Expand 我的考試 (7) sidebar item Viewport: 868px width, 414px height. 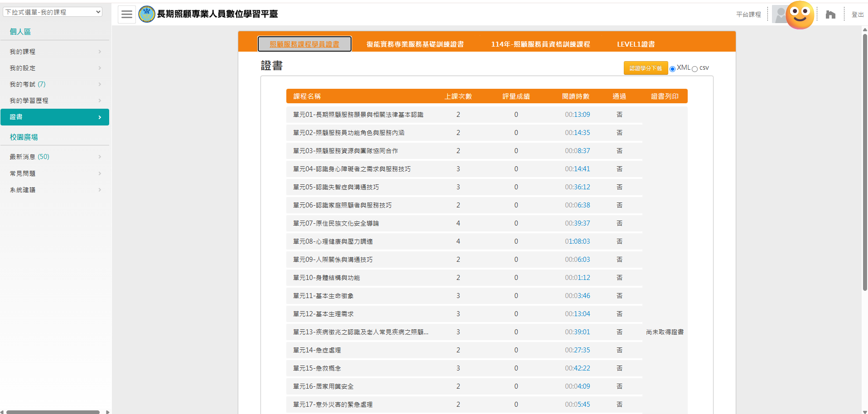54,84
